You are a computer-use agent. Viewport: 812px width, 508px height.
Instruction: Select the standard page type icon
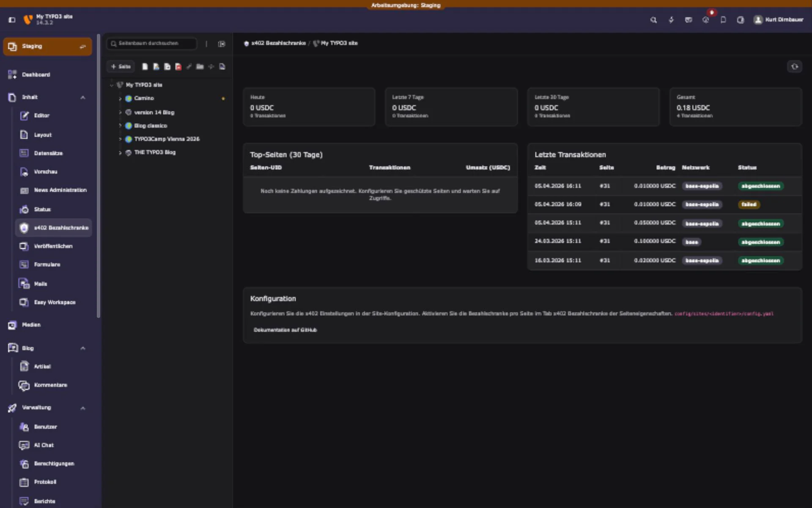click(x=145, y=67)
